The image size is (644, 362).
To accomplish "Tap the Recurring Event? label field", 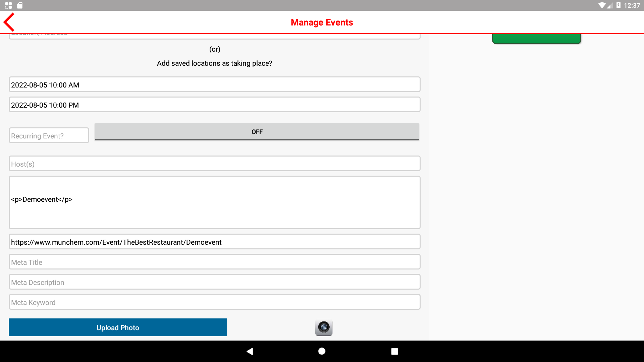I will pos(49,136).
